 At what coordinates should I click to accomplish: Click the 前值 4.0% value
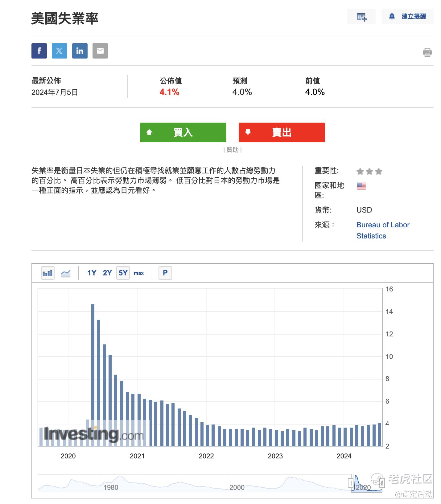[315, 92]
